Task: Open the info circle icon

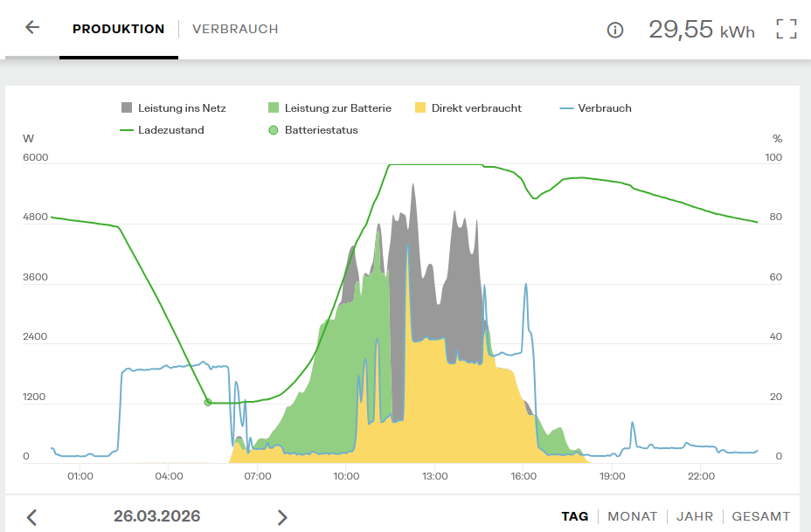Action: (615, 31)
